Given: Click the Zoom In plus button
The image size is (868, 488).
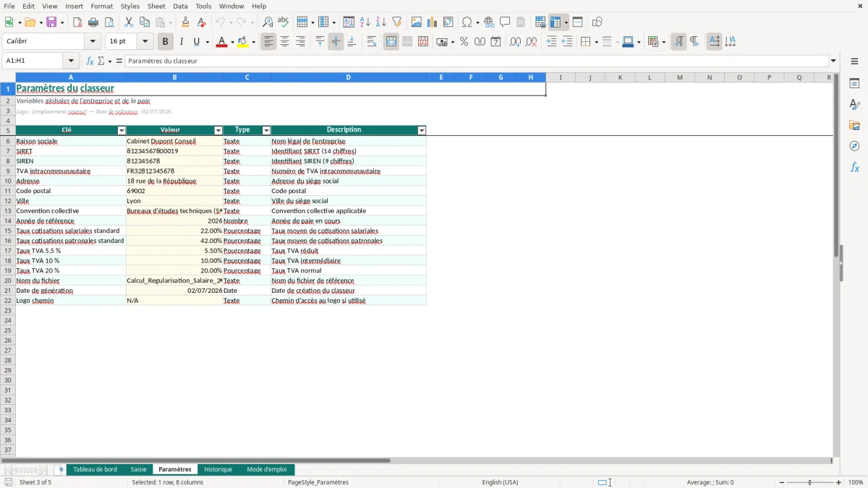Looking at the screenshot, I should 839,482.
